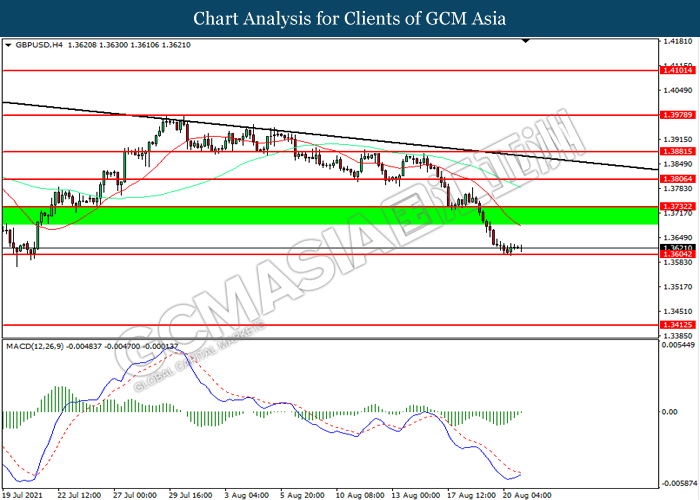
Task: Click the 0.005449 MACD scale value
Action: click(x=677, y=345)
